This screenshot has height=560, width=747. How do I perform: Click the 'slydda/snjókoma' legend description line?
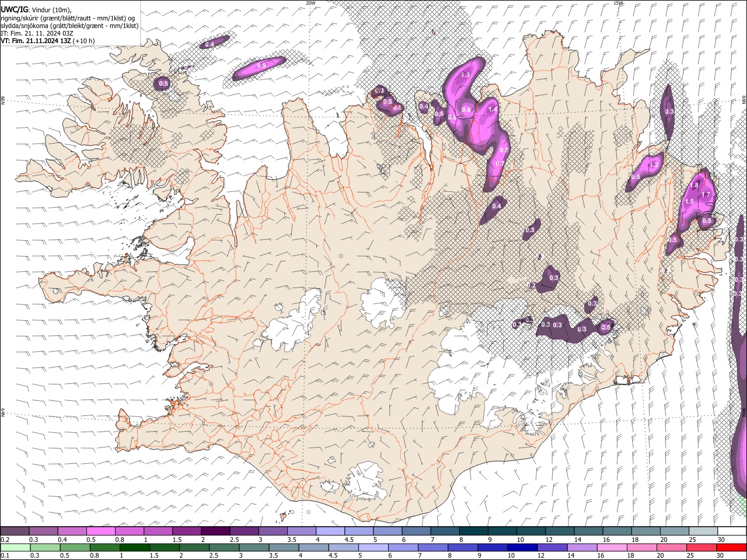69,26
